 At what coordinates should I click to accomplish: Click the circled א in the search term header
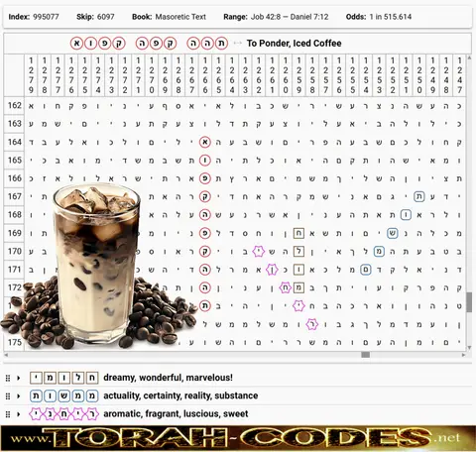76,44
